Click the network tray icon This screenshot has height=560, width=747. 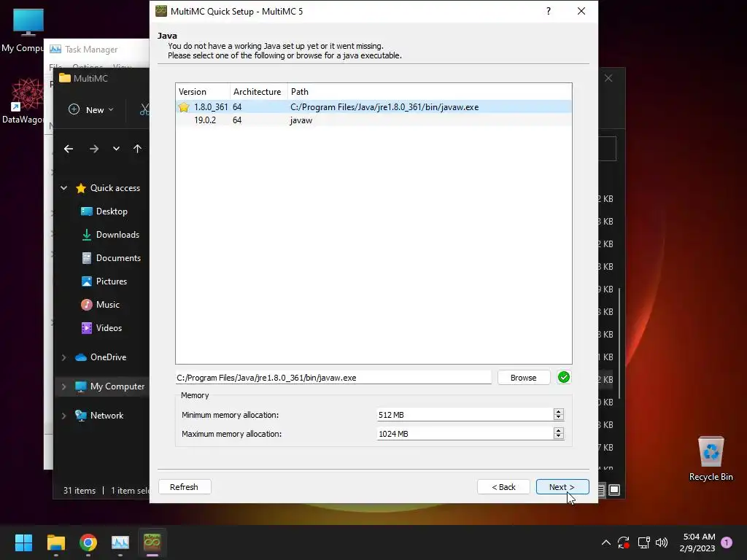pyautogui.click(x=643, y=542)
